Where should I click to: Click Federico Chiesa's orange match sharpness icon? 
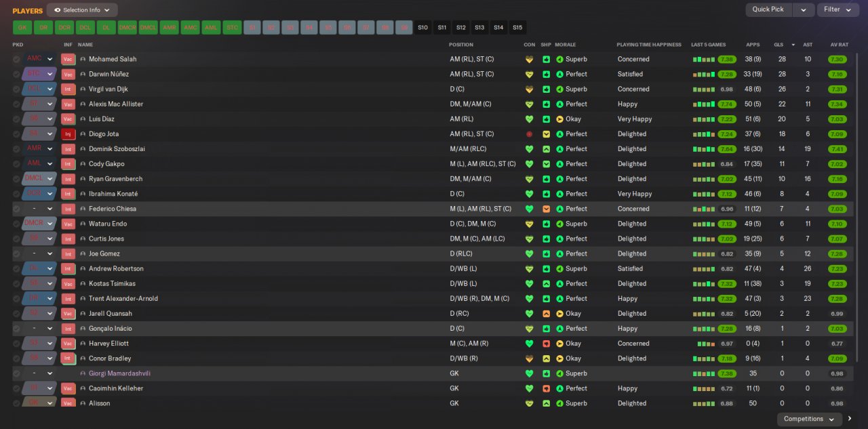(x=547, y=209)
